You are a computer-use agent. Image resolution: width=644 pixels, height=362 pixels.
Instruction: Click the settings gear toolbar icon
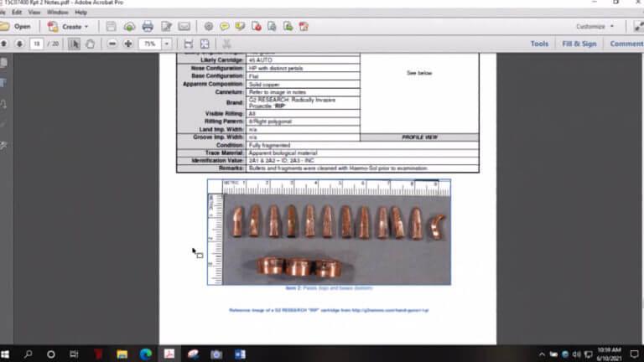click(209, 27)
